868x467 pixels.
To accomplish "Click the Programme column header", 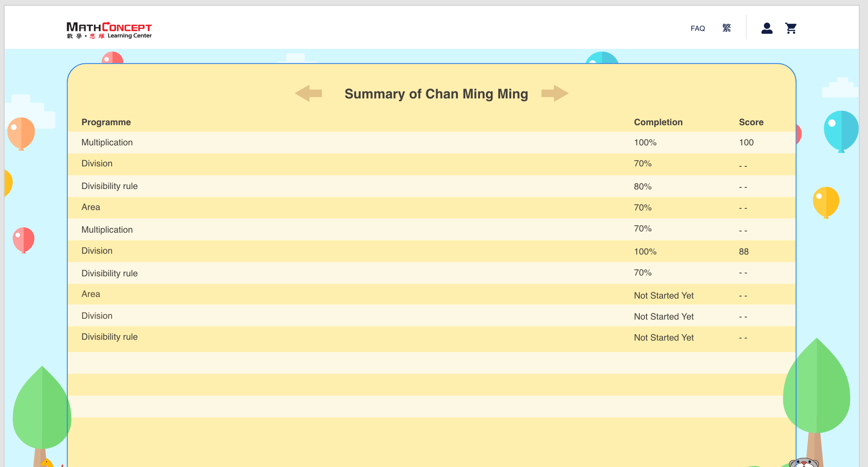I will point(106,122).
